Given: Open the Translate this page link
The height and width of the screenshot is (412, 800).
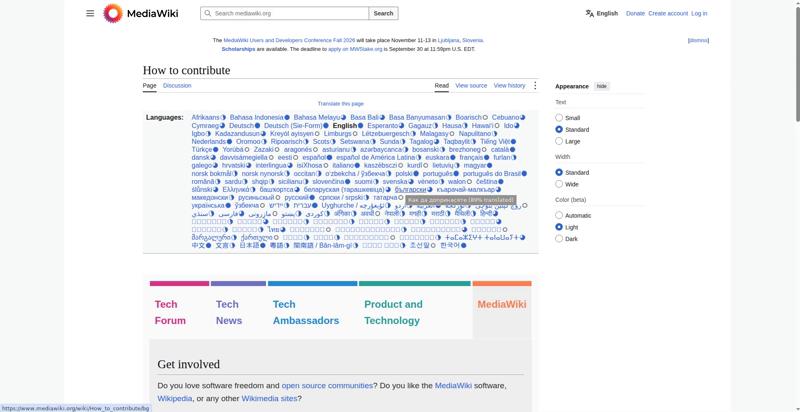Looking at the screenshot, I should pos(340,104).
